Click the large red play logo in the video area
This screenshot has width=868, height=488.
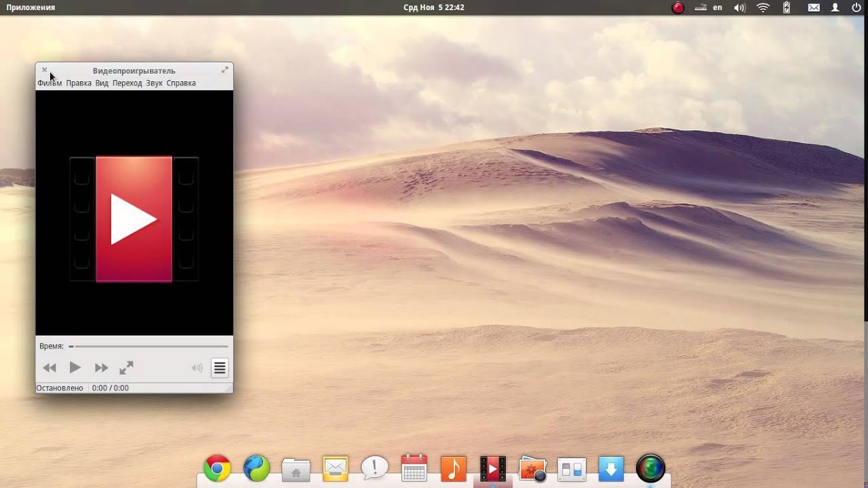click(x=134, y=219)
